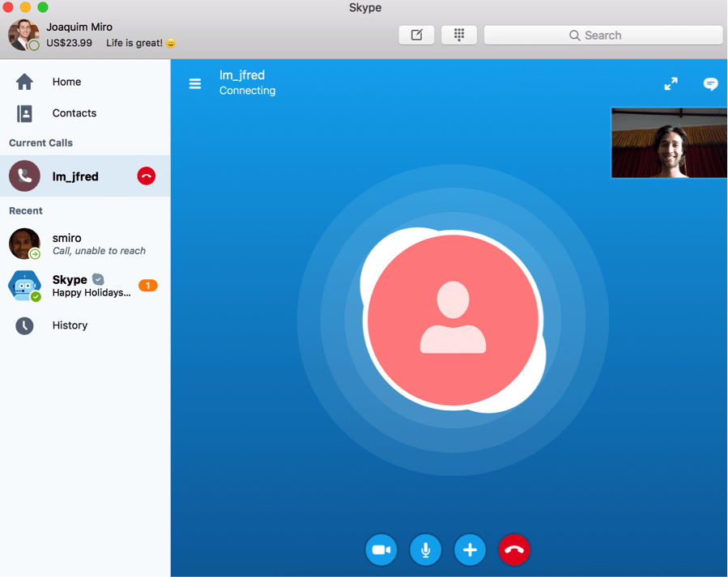Click the 'Connecting' call status text

click(248, 91)
